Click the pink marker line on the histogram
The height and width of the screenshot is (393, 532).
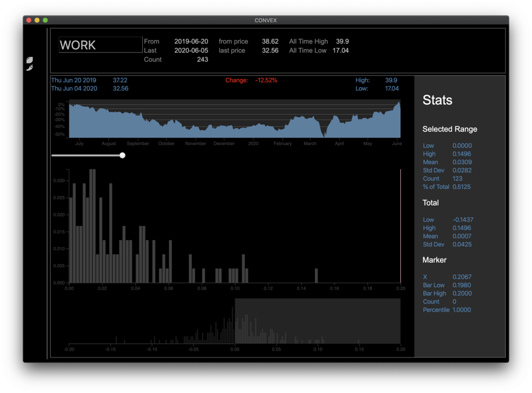pyautogui.click(x=400, y=226)
